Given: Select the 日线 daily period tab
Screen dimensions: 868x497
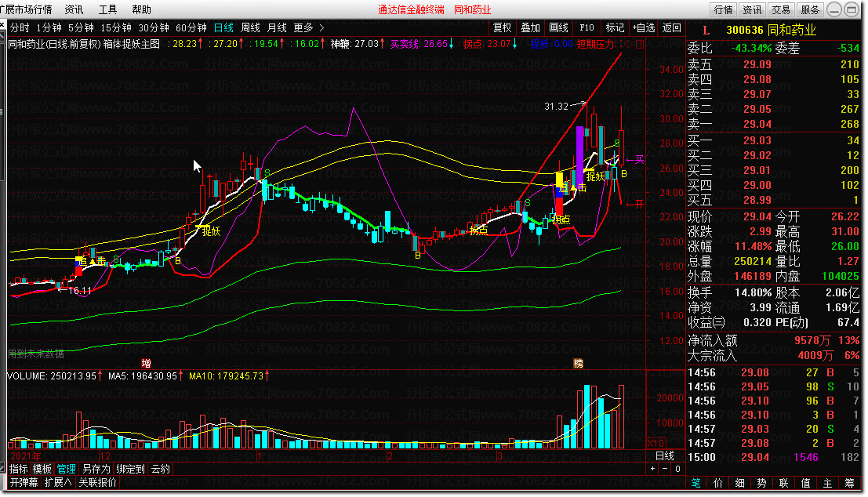Looking at the screenshot, I should (x=223, y=27).
